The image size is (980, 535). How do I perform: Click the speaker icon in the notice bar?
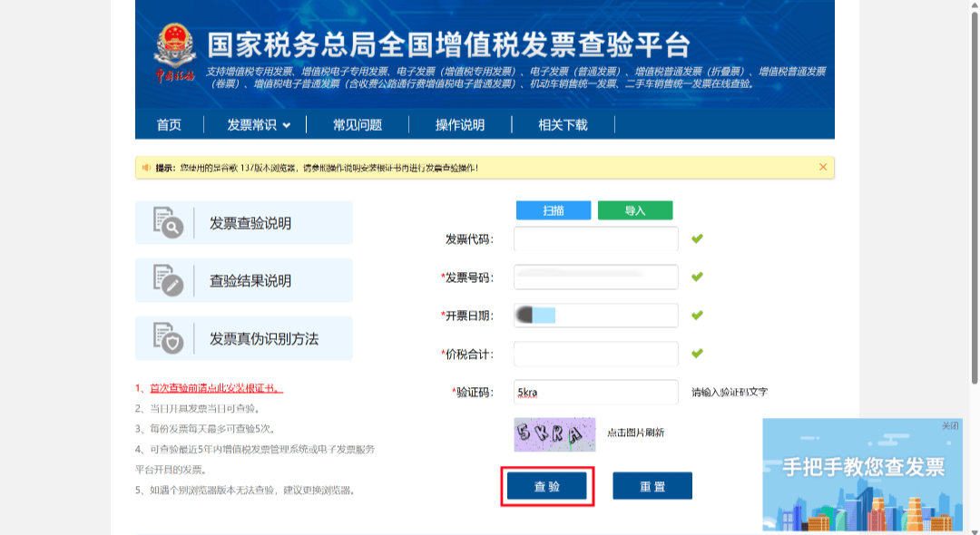click(x=146, y=168)
